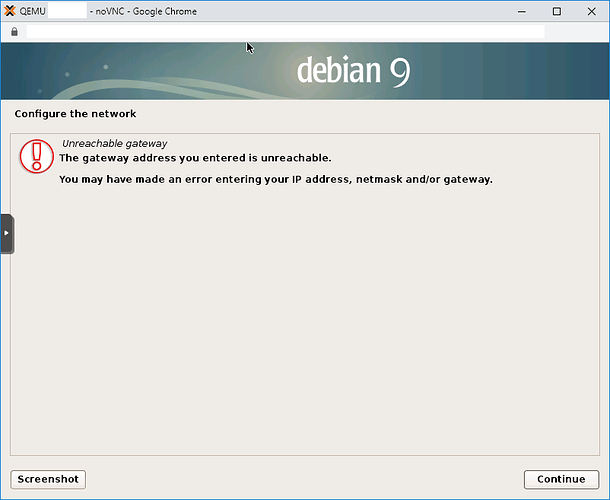
Task: Click the 'You may have made an error' line
Action: (x=275, y=180)
